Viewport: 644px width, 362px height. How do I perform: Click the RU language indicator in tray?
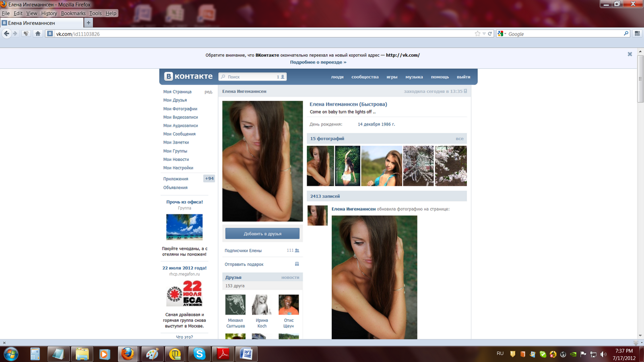pyautogui.click(x=500, y=354)
